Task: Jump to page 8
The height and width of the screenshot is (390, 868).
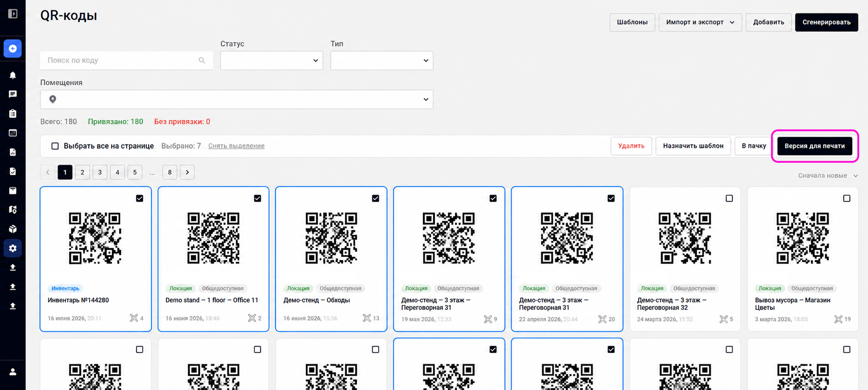Action: pyautogui.click(x=170, y=172)
